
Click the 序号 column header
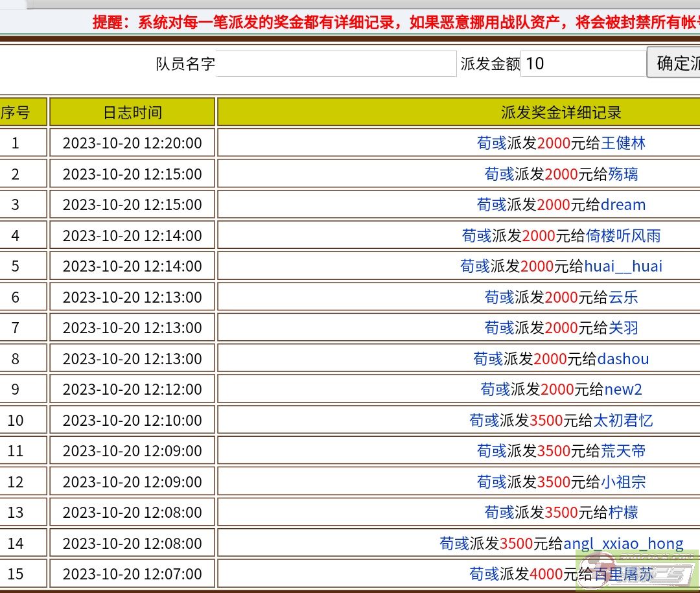click(x=16, y=112)
